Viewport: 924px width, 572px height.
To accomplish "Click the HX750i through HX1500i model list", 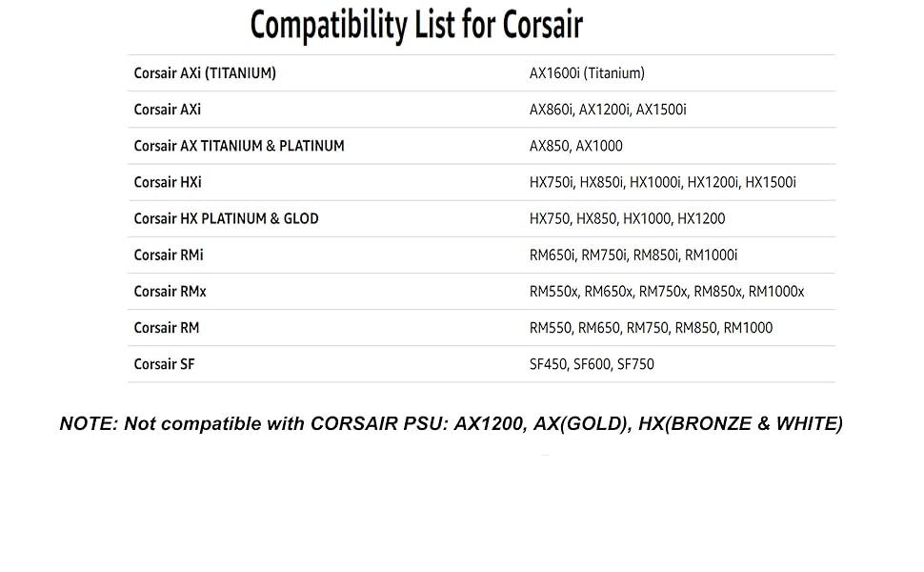I will pos(662,182).
